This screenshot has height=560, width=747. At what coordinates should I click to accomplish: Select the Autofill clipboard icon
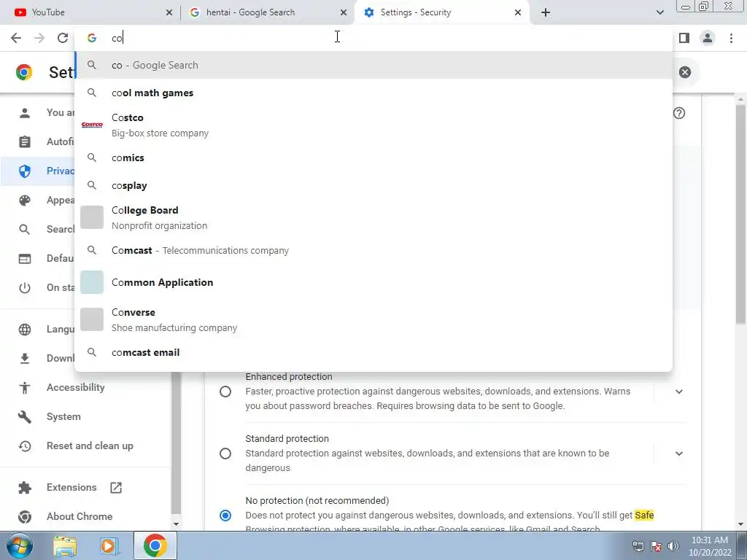[x=25, y=142]
